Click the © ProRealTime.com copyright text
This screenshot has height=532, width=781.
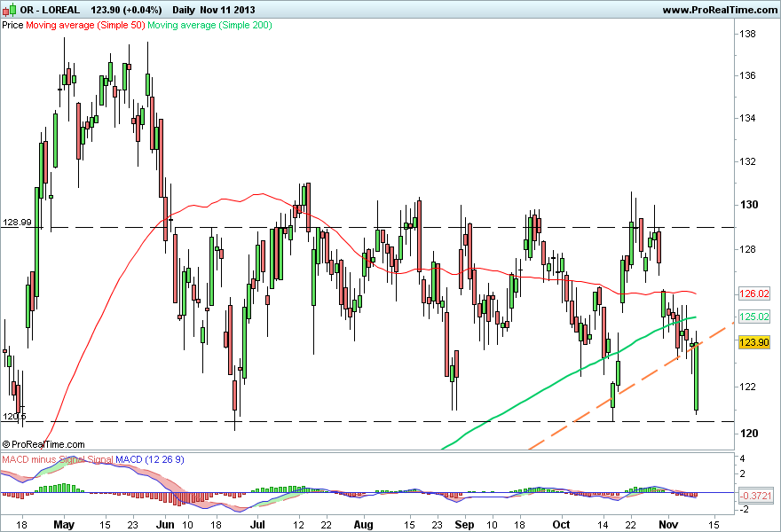point(43,444)
